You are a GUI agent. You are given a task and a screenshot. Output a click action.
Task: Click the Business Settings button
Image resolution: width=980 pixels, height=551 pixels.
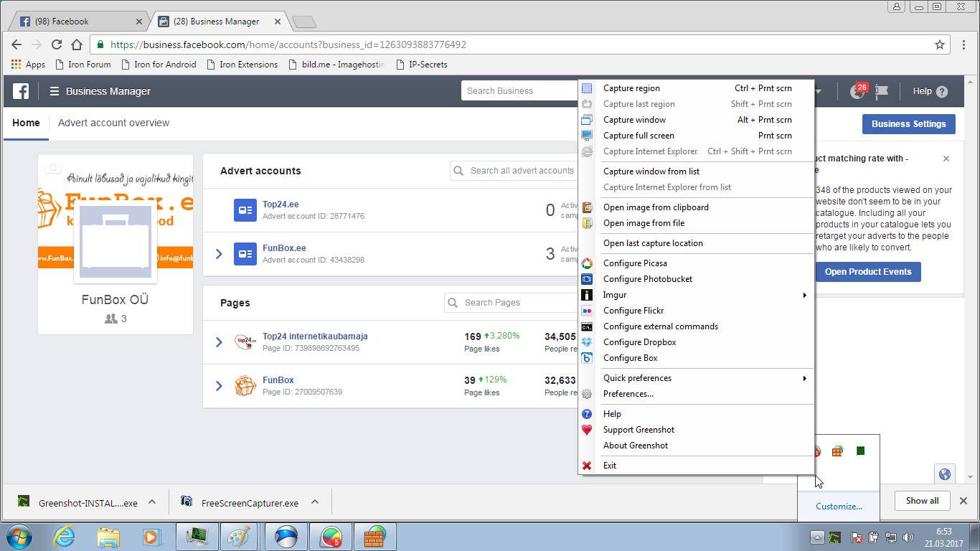pos(909,124)
